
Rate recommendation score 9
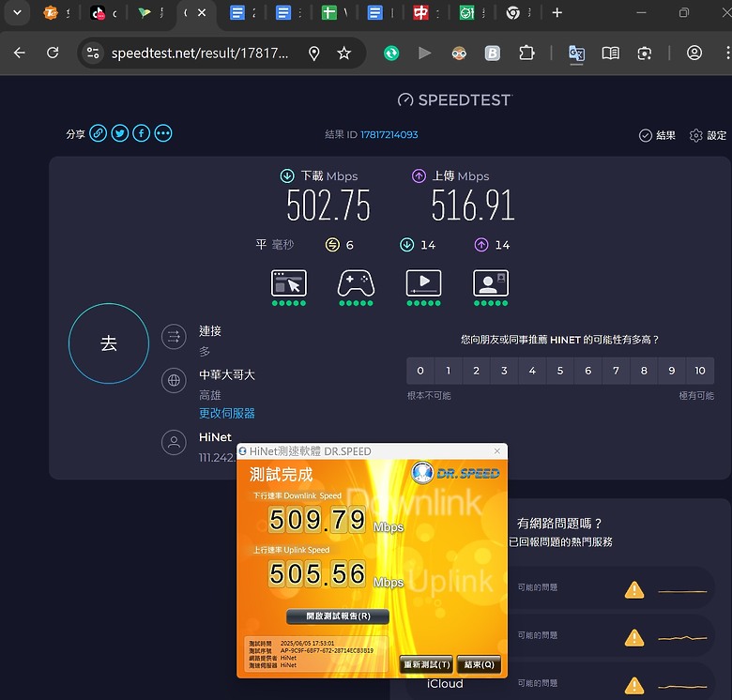coord(672,371)
